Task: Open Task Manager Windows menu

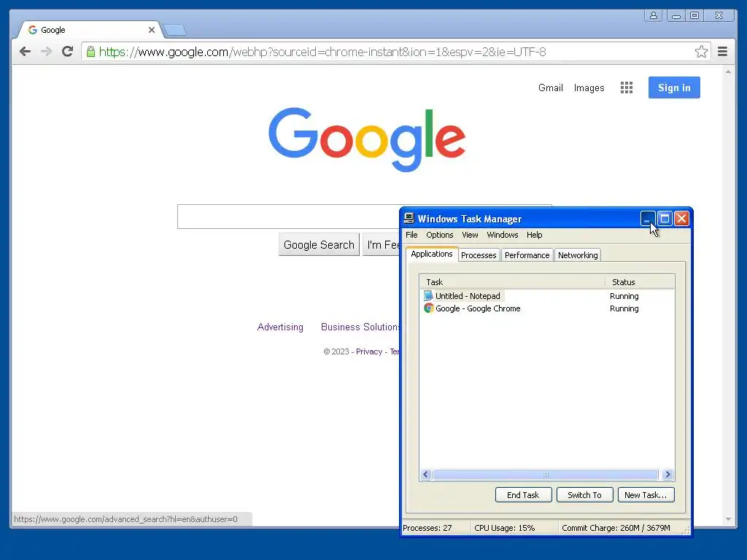Action: click(x=503, y=235)
